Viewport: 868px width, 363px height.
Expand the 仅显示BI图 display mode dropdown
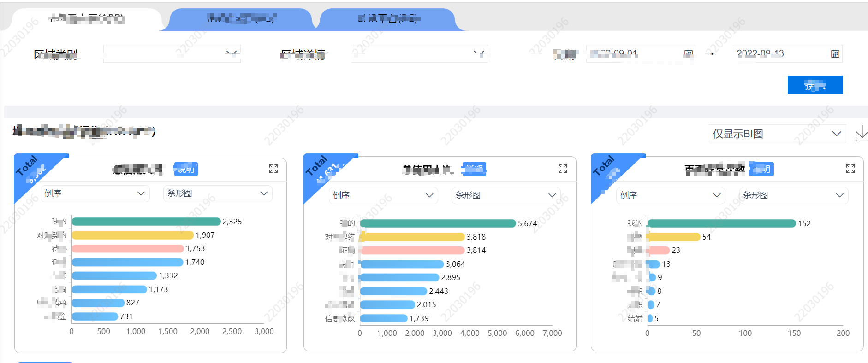pyautogui.click(x=777, y=134)
